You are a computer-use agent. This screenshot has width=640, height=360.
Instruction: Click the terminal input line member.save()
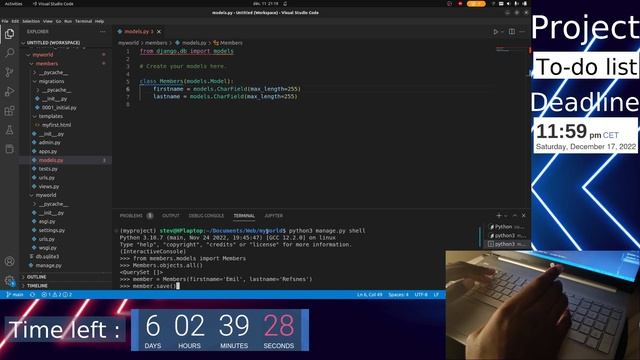149,286
